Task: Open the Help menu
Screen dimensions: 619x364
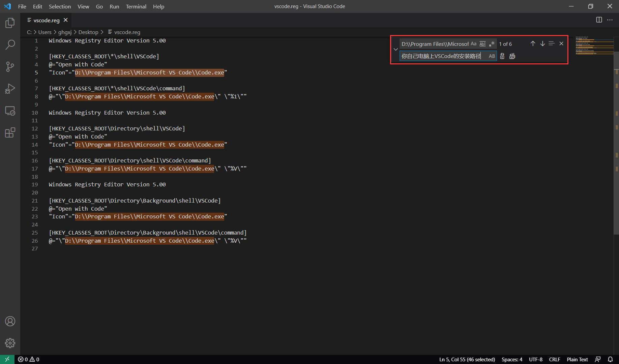Action: [x=158, y=6]
